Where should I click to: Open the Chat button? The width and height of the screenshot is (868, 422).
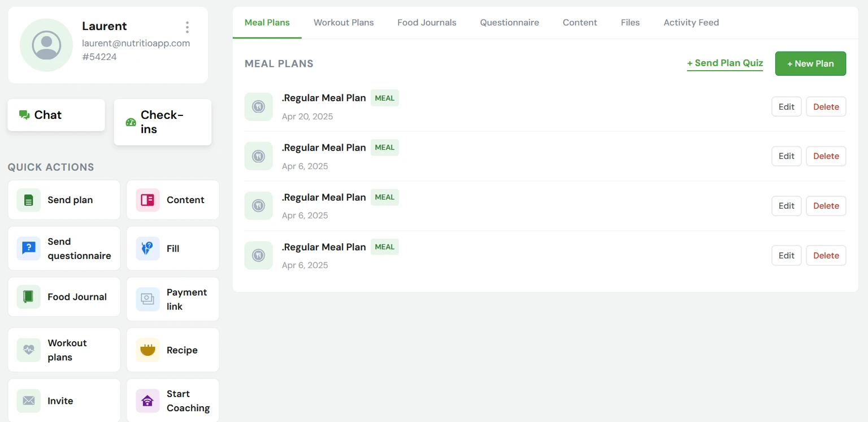coord(56,115)
